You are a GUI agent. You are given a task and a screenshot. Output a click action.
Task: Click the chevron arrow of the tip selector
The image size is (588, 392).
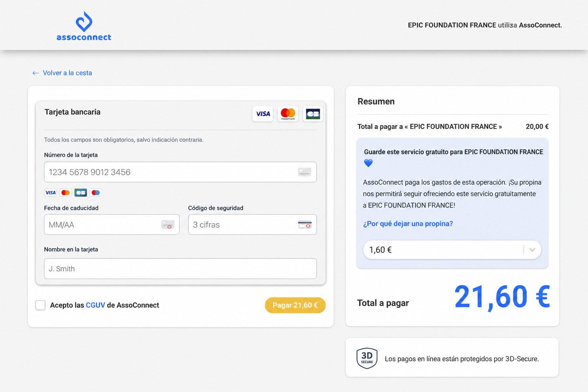532,250
